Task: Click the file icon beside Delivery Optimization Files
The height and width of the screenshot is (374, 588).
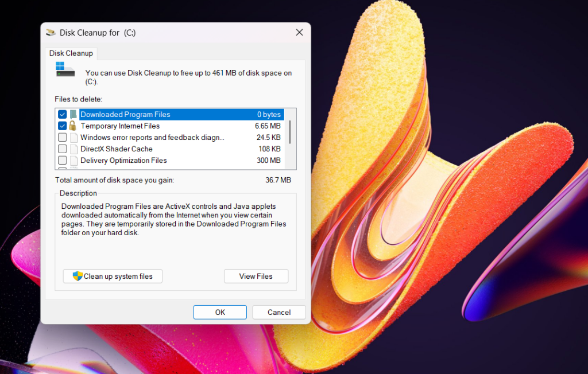Action: [x=74, y=160]
